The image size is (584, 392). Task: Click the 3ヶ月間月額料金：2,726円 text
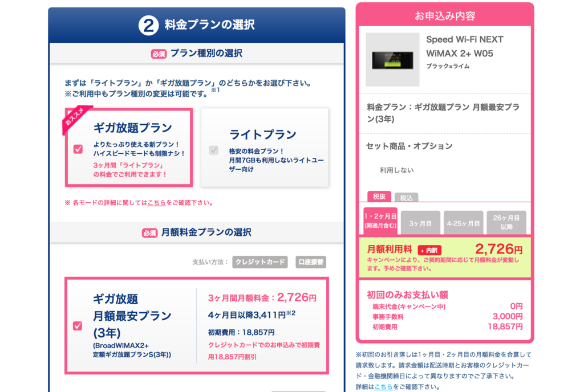pyautogui.click(x=262, y=297)
